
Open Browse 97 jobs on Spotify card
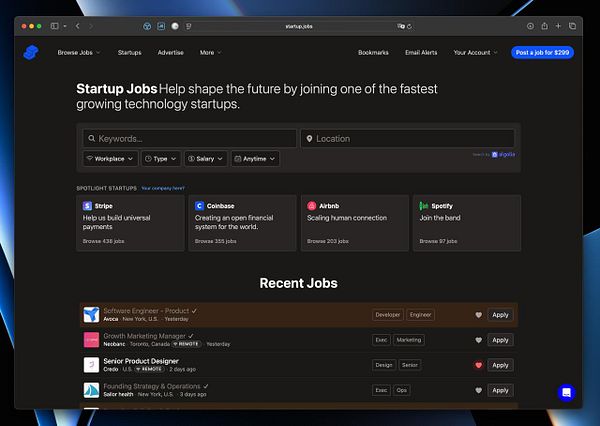pos(438,241)
